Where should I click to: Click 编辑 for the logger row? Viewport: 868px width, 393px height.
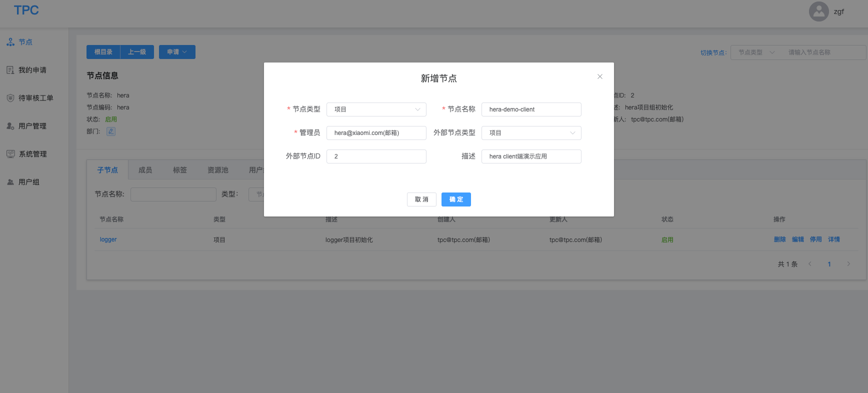click(x=798, y=239)
